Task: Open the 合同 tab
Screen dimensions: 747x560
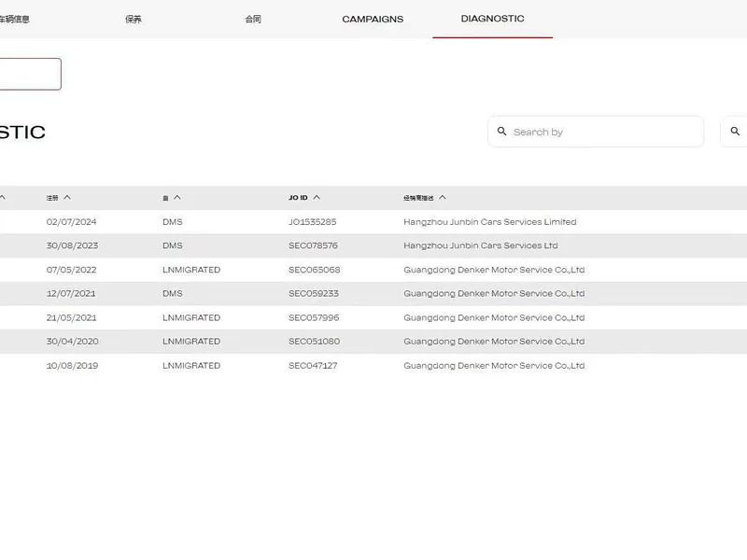Action: (253, 19)
